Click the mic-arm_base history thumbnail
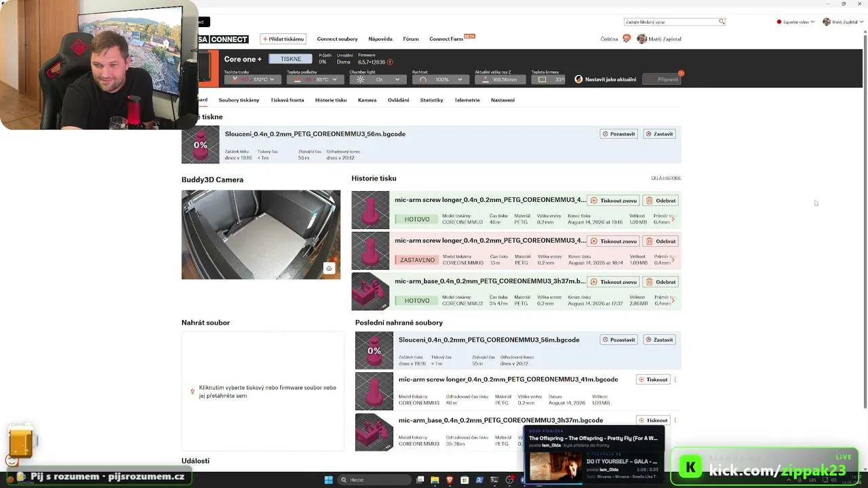This screenshot has width=868, height=488. (370, 291)
